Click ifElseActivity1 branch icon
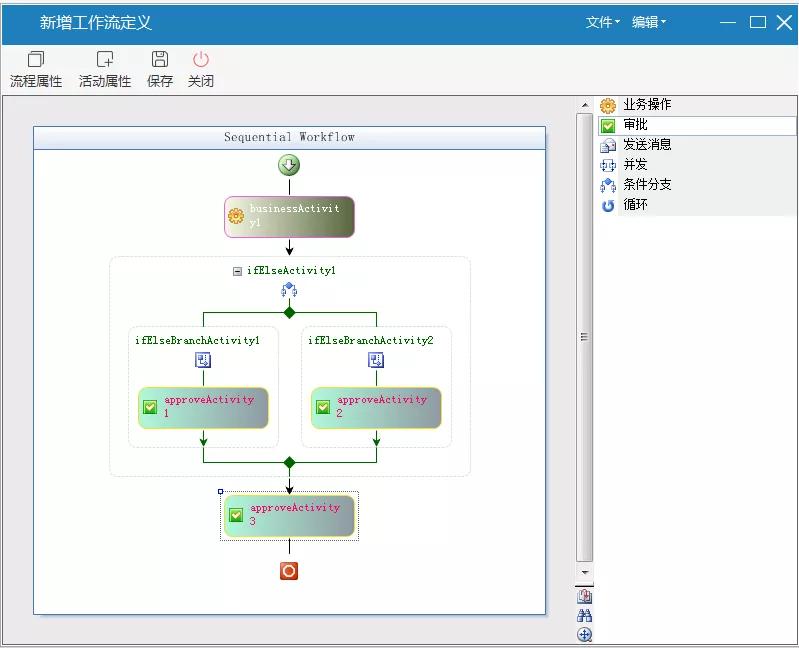 (289, 289)
